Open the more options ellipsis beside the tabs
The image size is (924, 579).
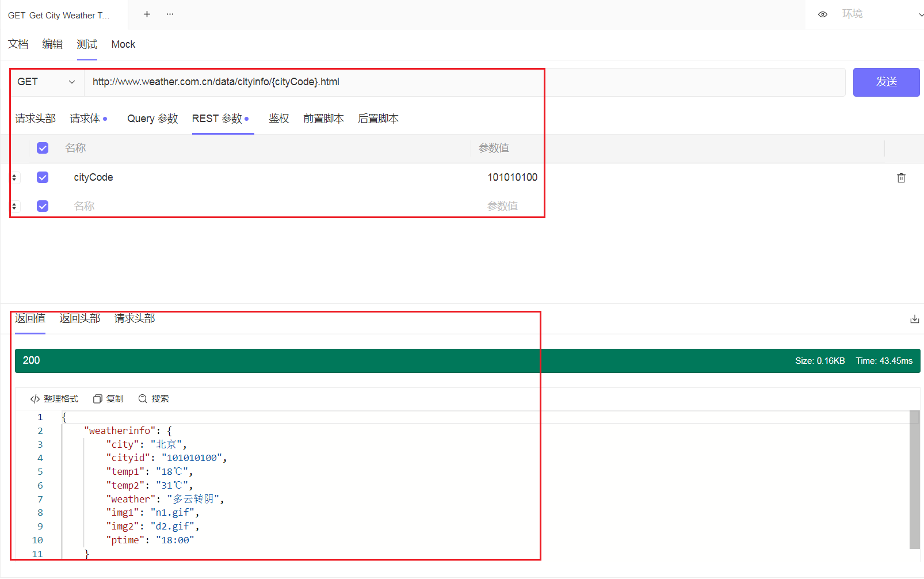170,14
